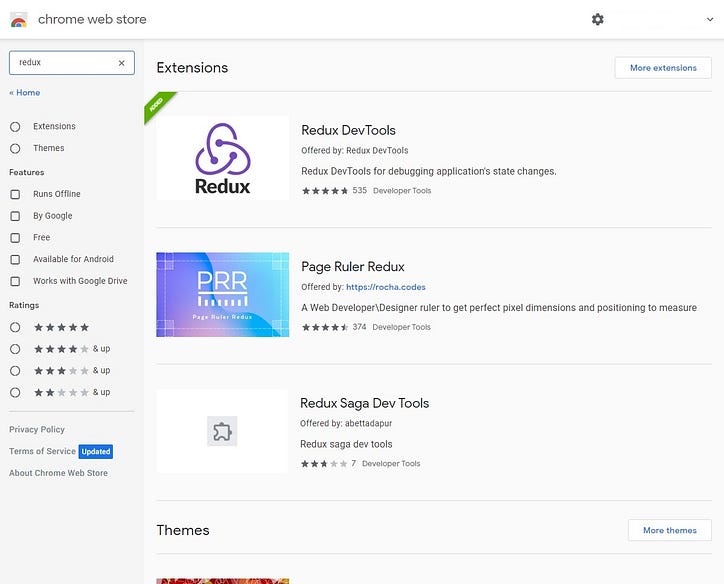Image resolution: width=724 pixels, height=584 pixels.
Task: Click Redux DevTools star rating
Action: 325,191
